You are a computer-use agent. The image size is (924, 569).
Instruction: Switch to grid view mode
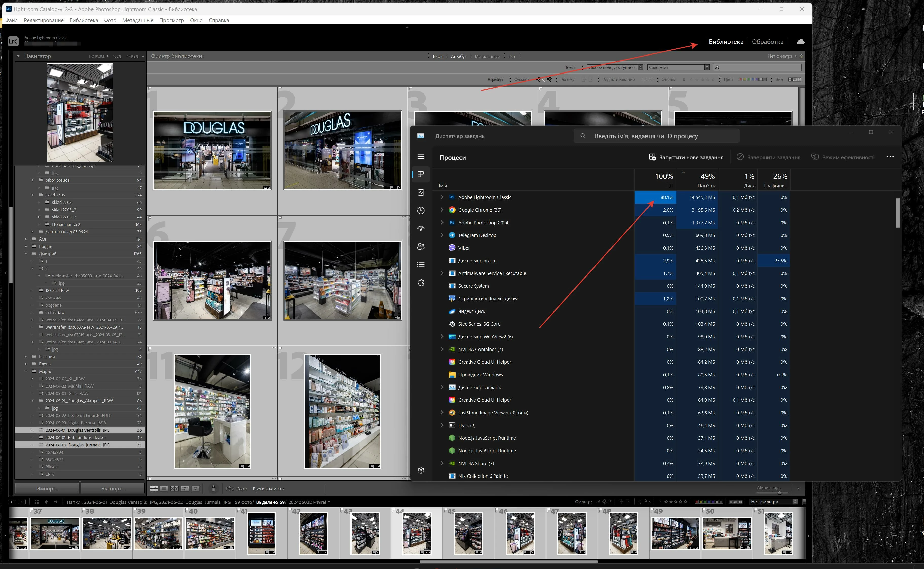tap(154, 488)
